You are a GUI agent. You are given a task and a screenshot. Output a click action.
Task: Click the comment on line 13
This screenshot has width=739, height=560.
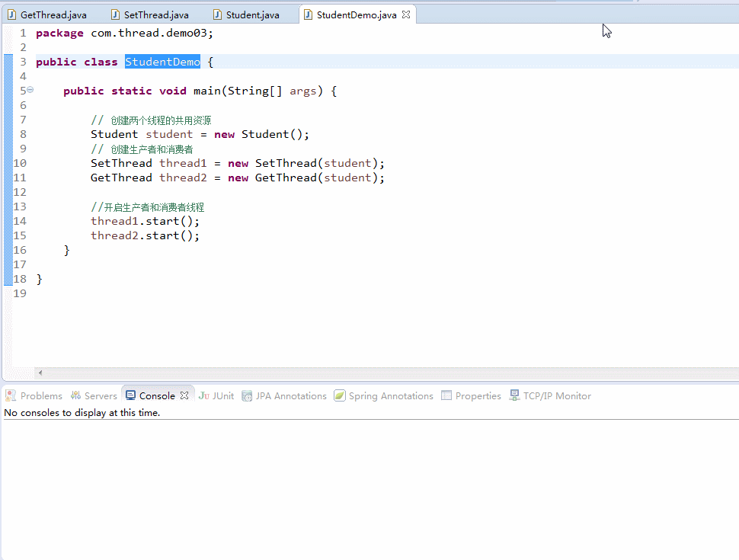[148, 207]
